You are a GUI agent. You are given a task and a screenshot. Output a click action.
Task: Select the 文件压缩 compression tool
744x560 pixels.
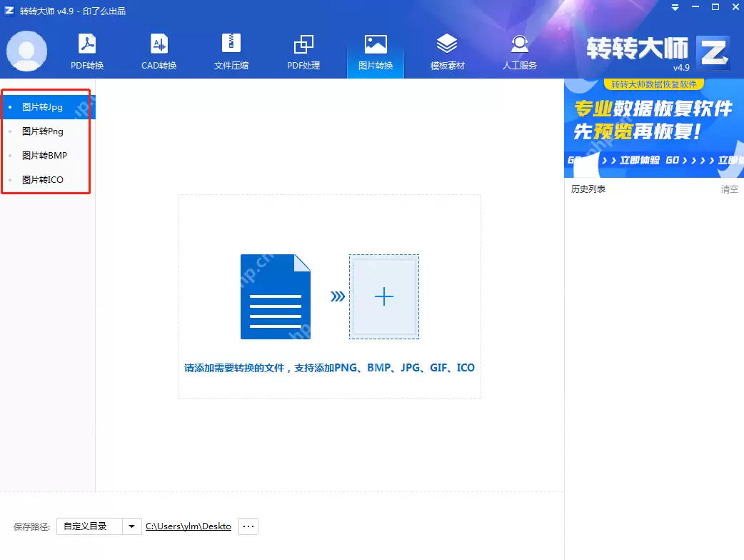click(x=231, y=50)
